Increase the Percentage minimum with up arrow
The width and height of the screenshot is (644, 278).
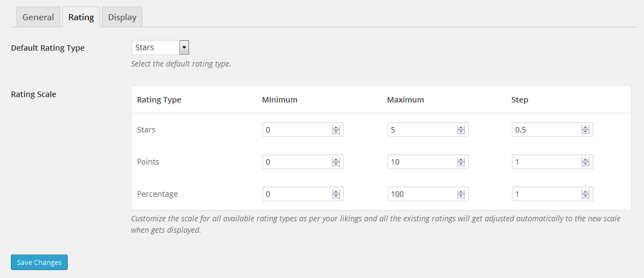pyautogui.click(x=336, y=192)
